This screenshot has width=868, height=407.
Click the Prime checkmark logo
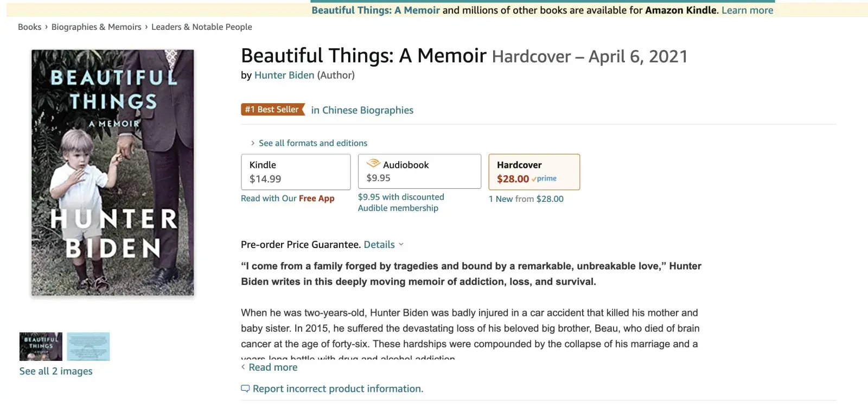[x=544, y=179]
